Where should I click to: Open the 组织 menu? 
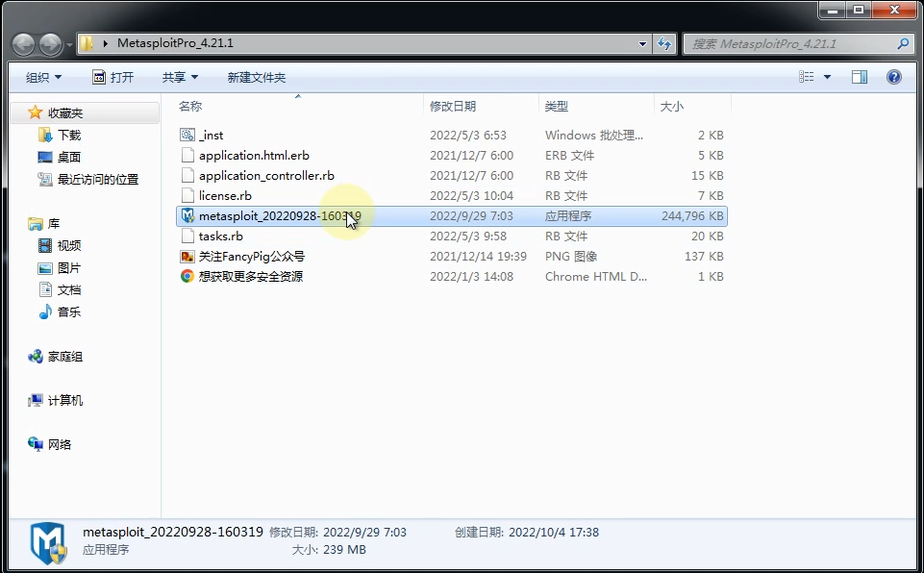point(43,77)
